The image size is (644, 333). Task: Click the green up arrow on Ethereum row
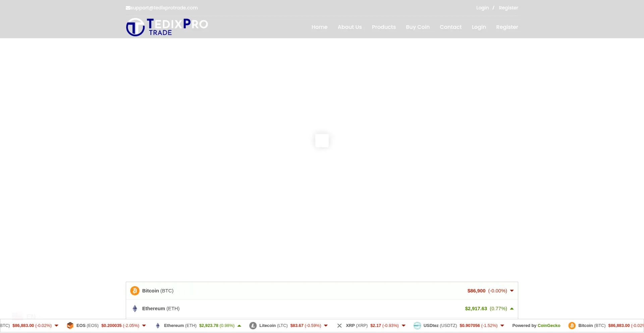click(512, 309)
